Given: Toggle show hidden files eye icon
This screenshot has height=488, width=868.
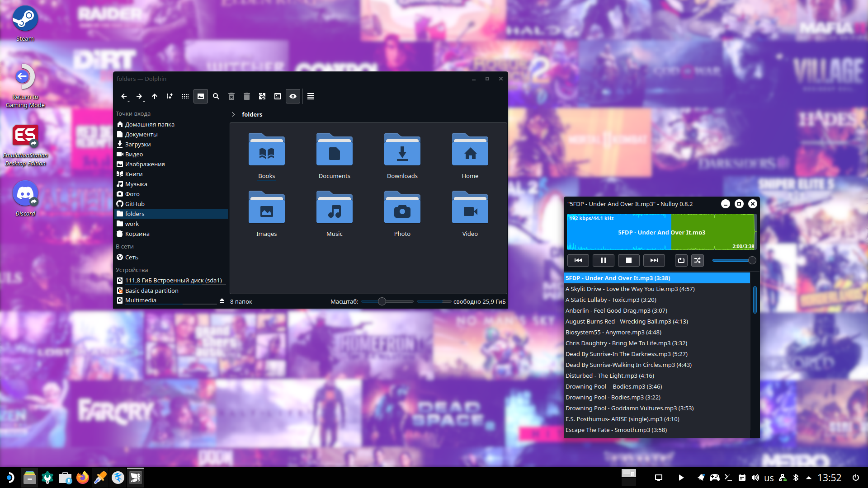Looking at the screenshot, I should pos(293,96).
